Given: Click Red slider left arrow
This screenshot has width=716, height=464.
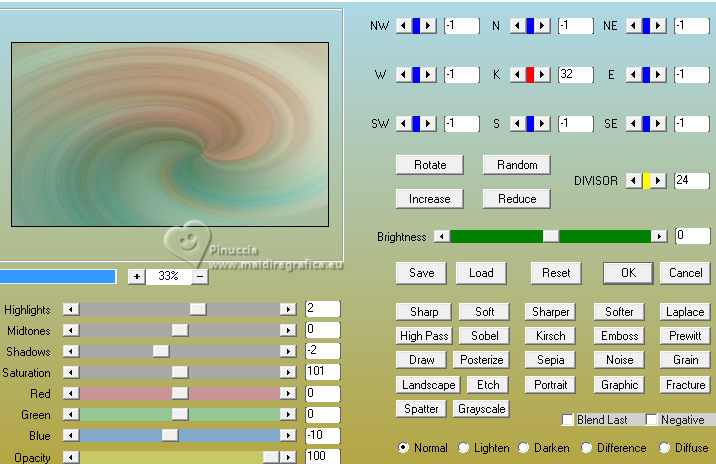Looking at the screenshot, I should click(71, 393).
